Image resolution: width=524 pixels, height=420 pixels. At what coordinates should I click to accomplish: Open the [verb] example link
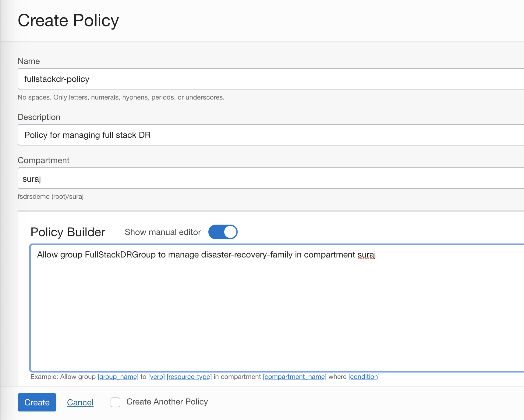point(157,376)
